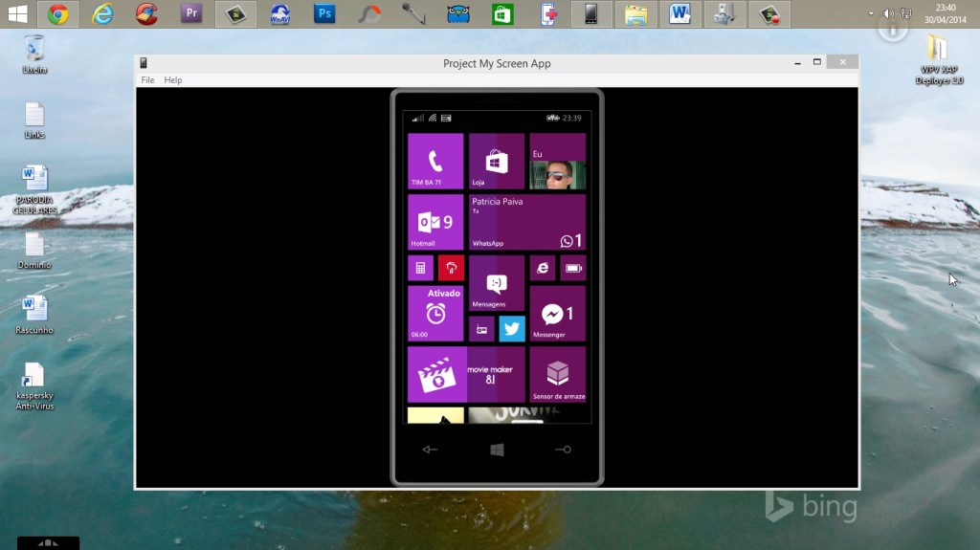Open the alarm tile showing Ativado
980x550 pixels.
[x=435, y=314]
